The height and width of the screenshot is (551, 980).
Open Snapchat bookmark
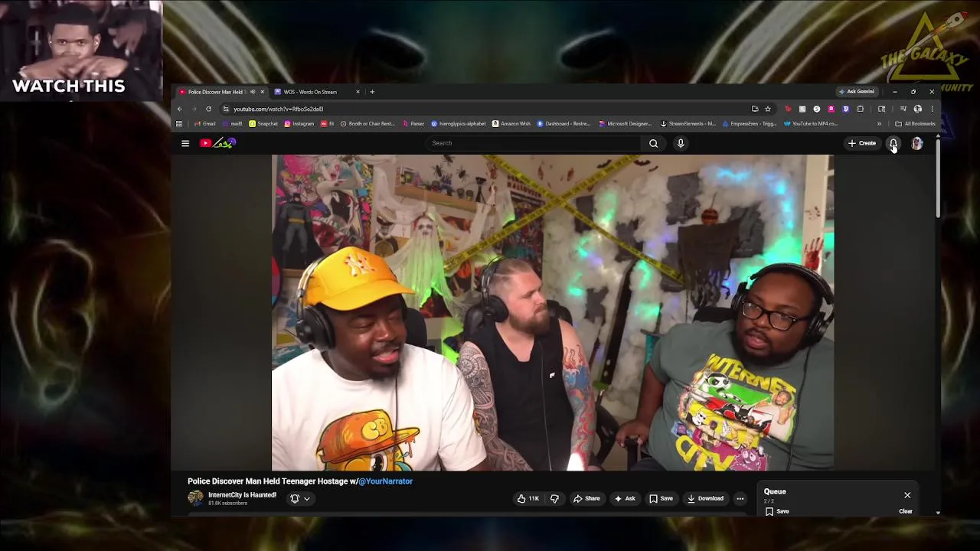coord(263,123)
